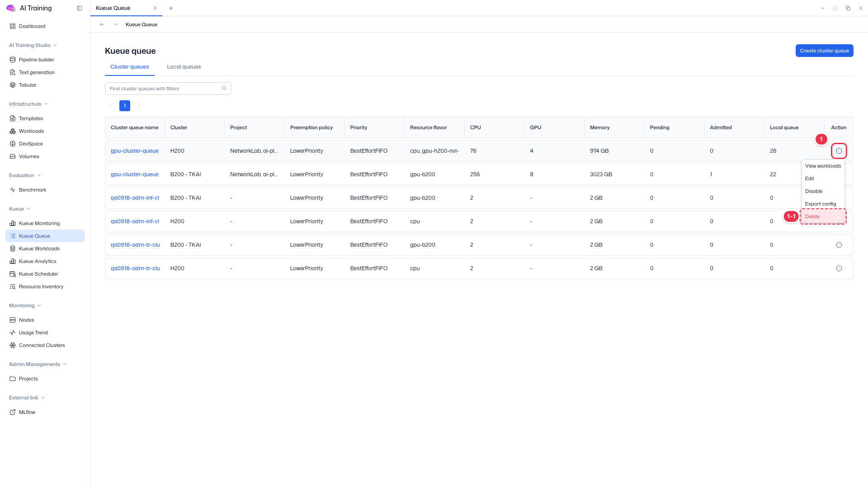
Task: Select View workloads in action menu
Action: [823, 166]
